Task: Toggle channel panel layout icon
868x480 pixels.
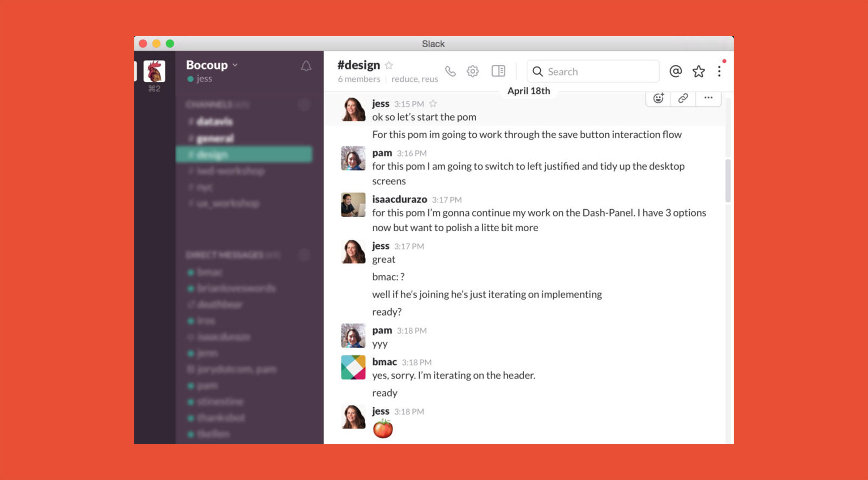Action: pos(498,71)
